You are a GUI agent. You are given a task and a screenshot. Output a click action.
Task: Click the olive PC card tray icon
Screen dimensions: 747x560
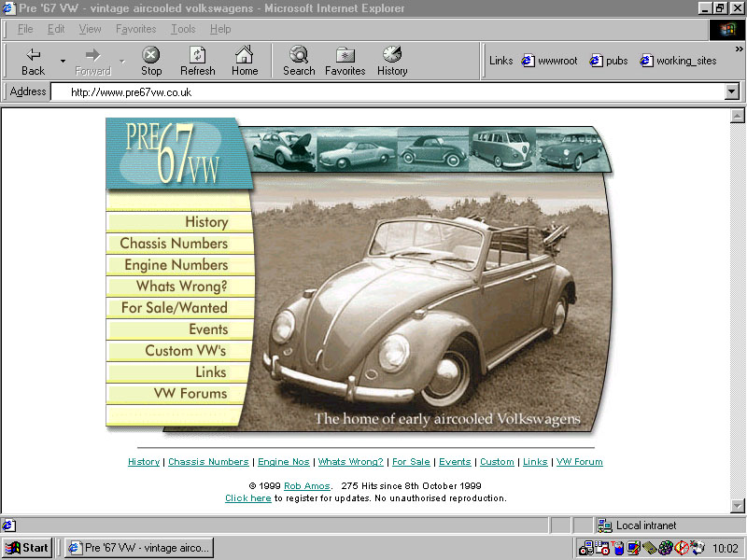pyautogui.click(x=650, y=548)
